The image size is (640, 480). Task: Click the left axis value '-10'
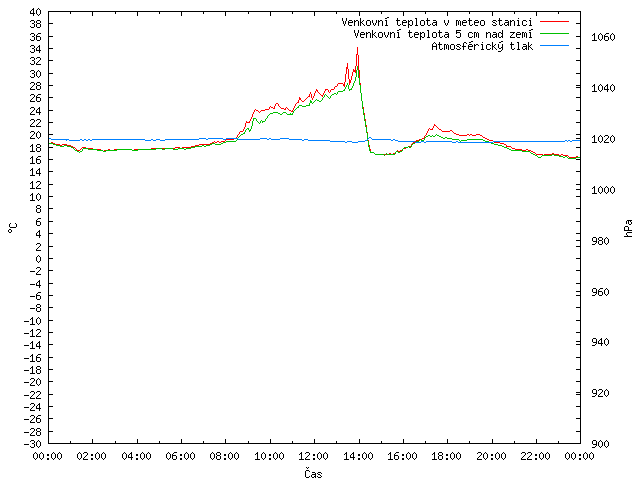click(33, 321)
